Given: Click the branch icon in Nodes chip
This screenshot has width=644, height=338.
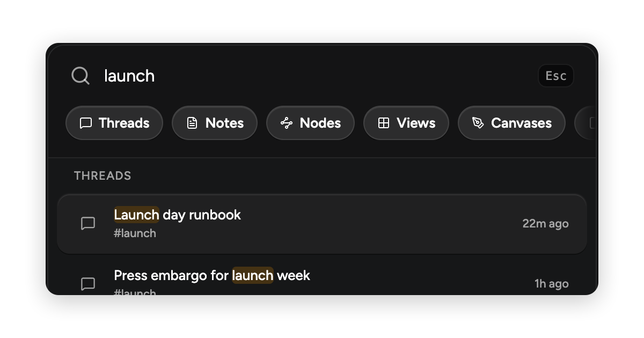Looking at the screenshot, I should [x=287, y=123].
